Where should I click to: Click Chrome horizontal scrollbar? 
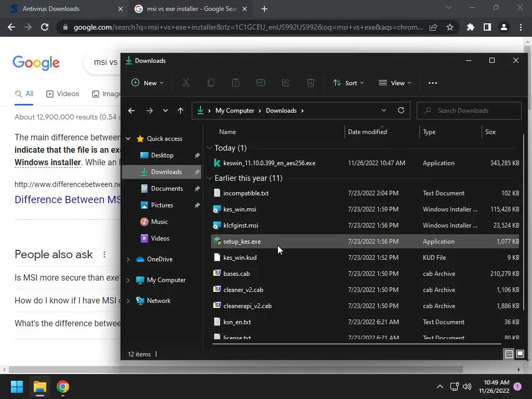tap(235, 369)
